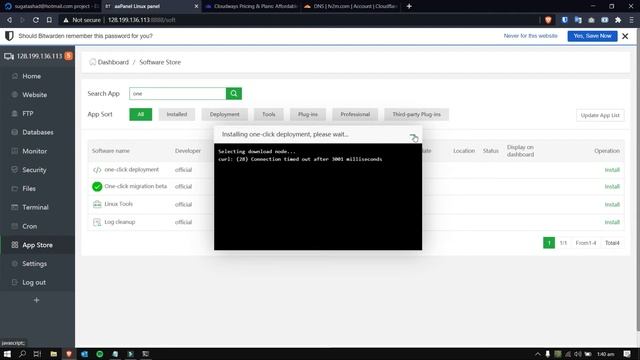Open the Cron jobs page

pos(29,226)
